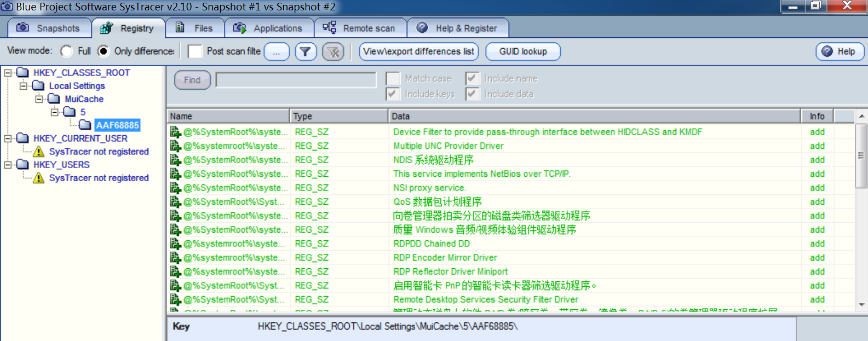Screen dimensions: 868x341
Task: Click added-value icon of QoS row
Action: tap(175, 201)
